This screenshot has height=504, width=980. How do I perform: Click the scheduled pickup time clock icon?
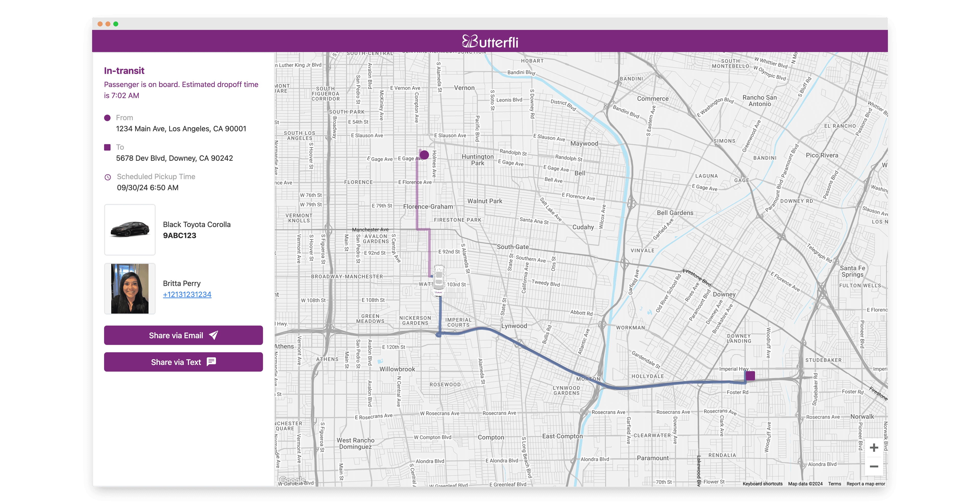(x=108, y=177)
